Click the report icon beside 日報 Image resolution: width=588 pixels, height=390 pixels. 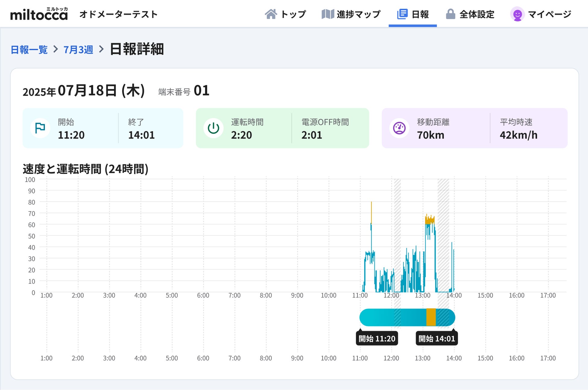(402, 14)
